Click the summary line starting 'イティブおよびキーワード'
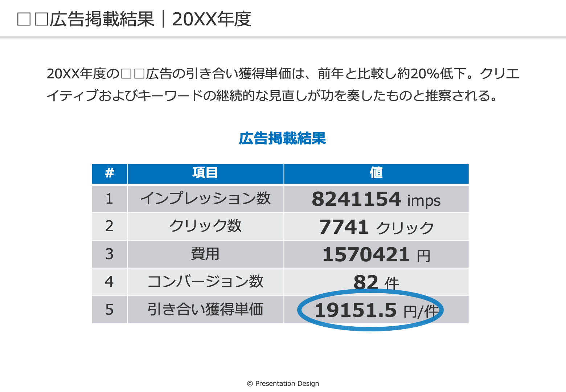 (x=272, y=95)
